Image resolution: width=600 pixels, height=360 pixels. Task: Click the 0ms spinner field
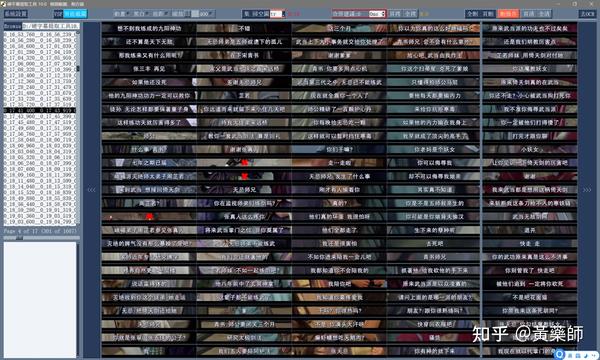tap(377, 14)
